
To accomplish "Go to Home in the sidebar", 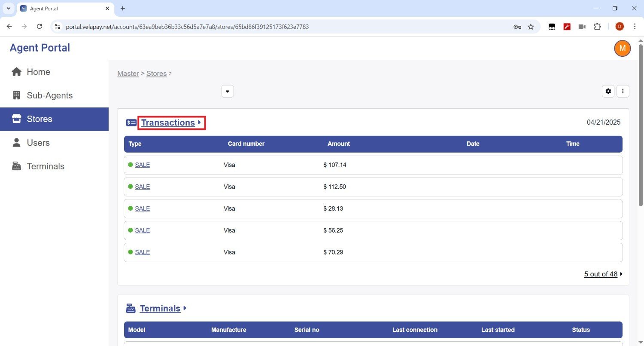I will tap(38, 72).
